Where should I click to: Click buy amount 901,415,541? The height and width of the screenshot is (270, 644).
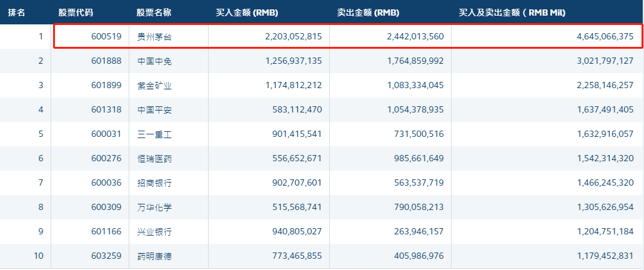point(297,134)
